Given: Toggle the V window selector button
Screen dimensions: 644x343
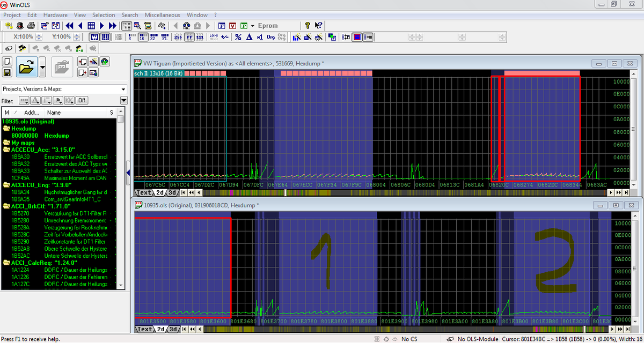Looking at the screenshot, I should tap(232, 25).
